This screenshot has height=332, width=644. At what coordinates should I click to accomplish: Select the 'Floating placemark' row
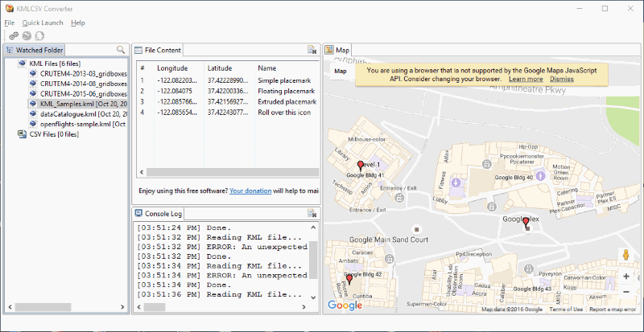click(228, 91)
